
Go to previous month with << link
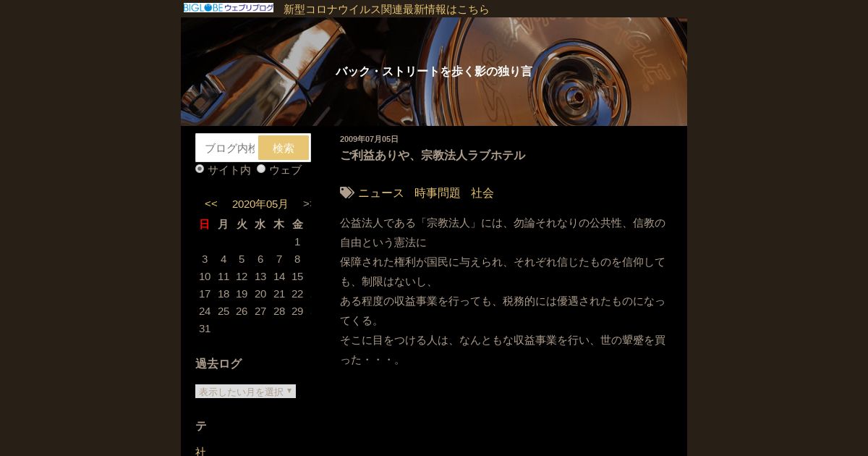211,204
